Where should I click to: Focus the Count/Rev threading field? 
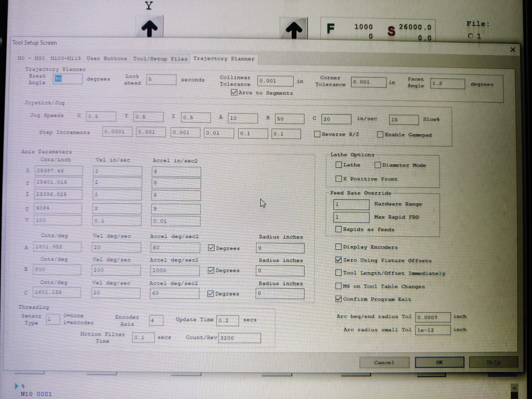239,338
